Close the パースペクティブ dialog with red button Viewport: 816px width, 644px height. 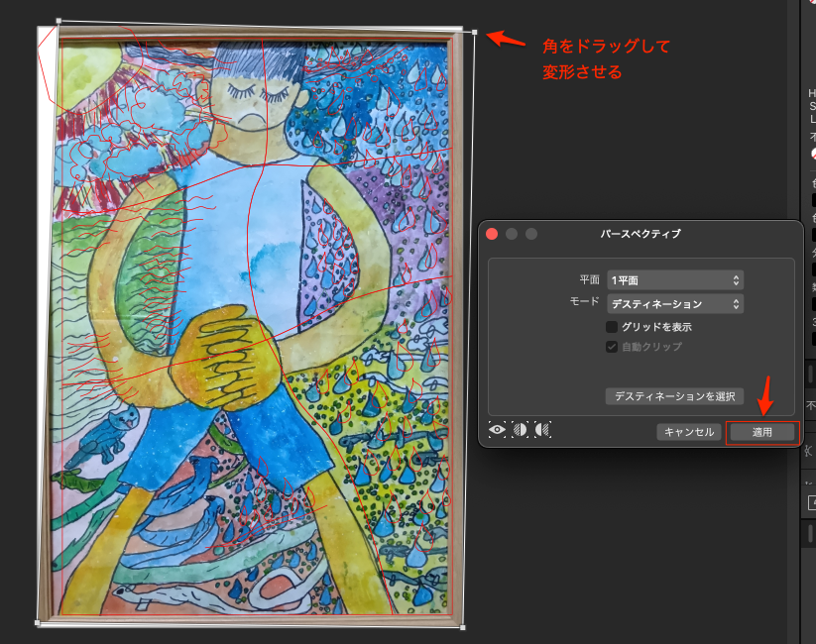[492, 234]
